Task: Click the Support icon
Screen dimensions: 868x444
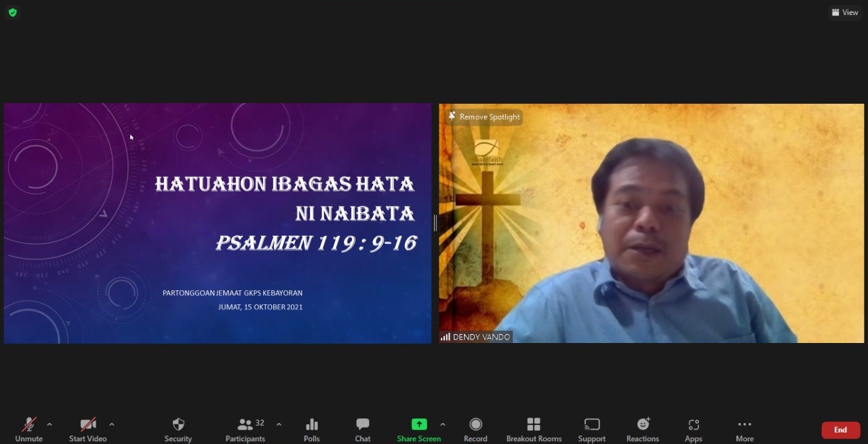Action: [592, 429]
